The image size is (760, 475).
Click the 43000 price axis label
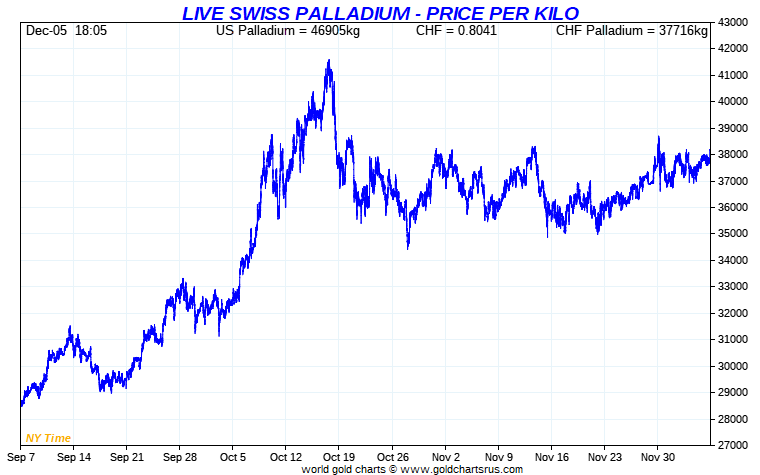point(732,22)
